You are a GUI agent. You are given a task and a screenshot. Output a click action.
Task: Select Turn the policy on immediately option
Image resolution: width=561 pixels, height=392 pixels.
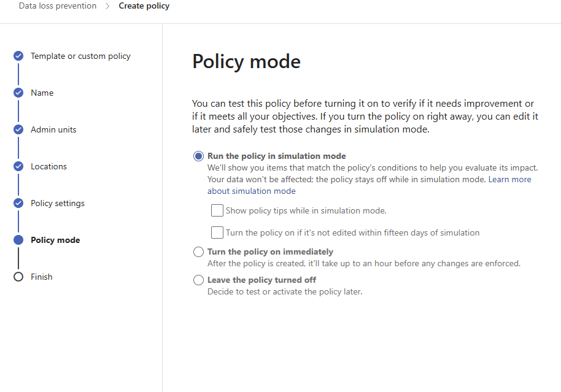199,252
